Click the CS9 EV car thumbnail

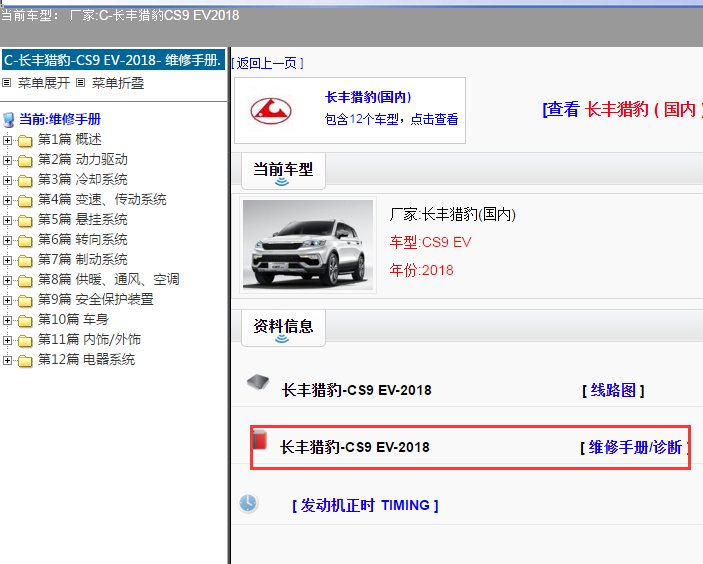[308, 244]
